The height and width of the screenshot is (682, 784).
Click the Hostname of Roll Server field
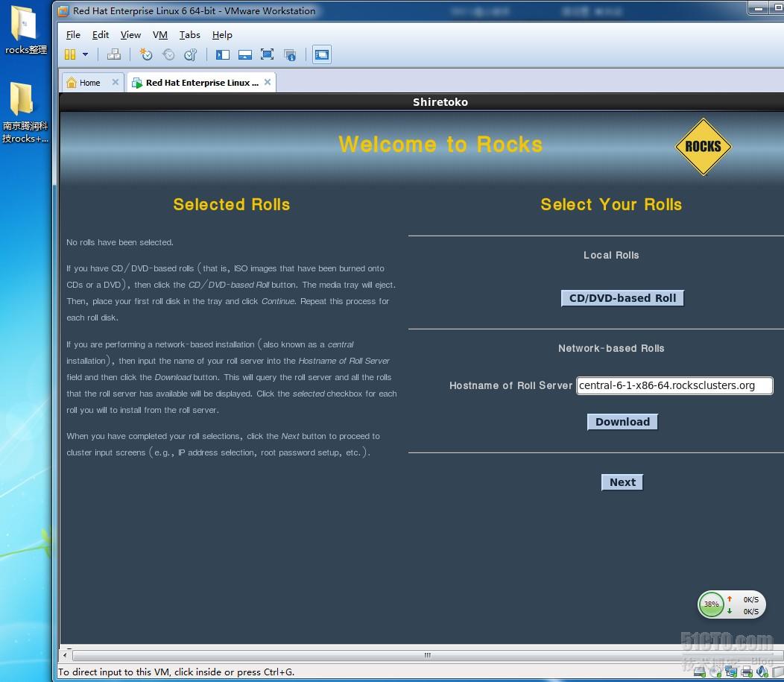(x=674, y=385)
